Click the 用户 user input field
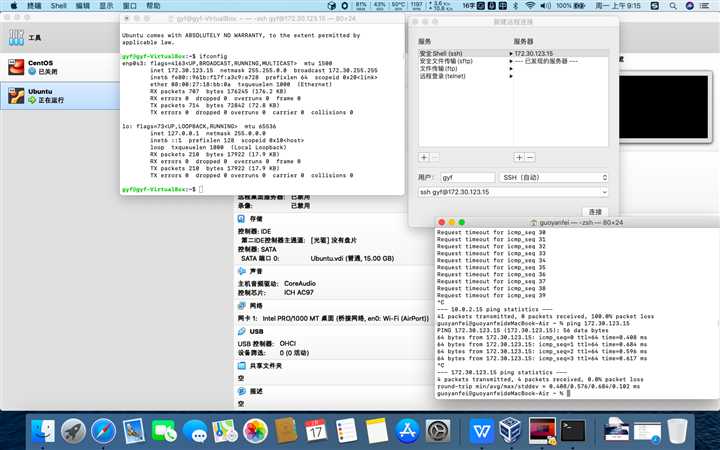Viewport: 720px width, 450px height. click(x=468, y=177)
